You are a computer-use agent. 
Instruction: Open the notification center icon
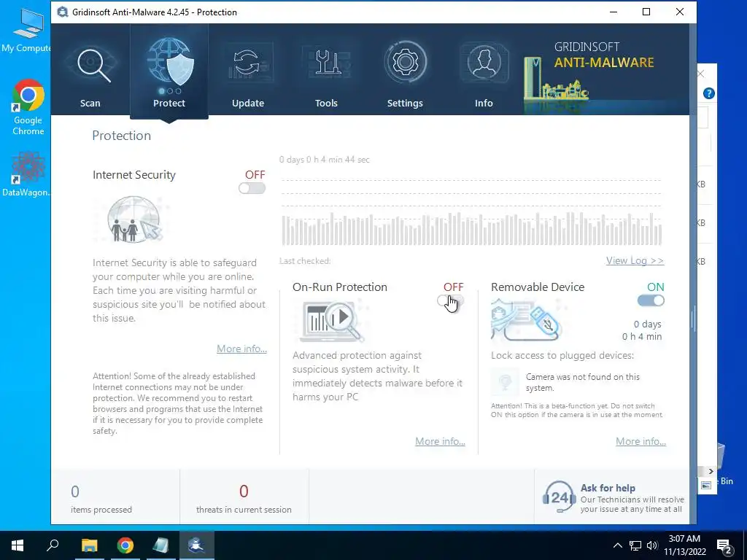[724, 545]
